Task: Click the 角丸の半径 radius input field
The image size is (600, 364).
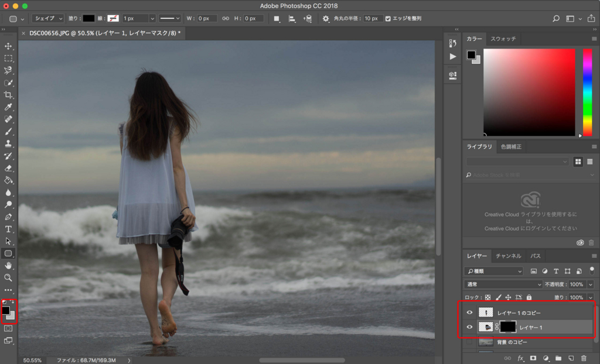Action: 372,19
